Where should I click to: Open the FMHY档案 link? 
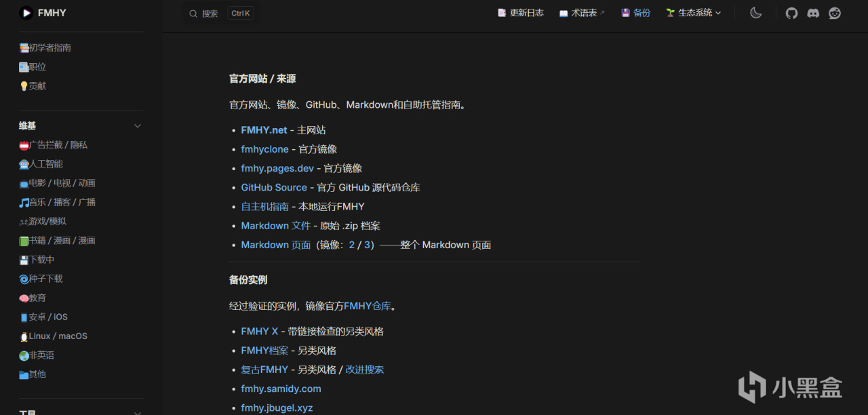[x=264, y=351]
